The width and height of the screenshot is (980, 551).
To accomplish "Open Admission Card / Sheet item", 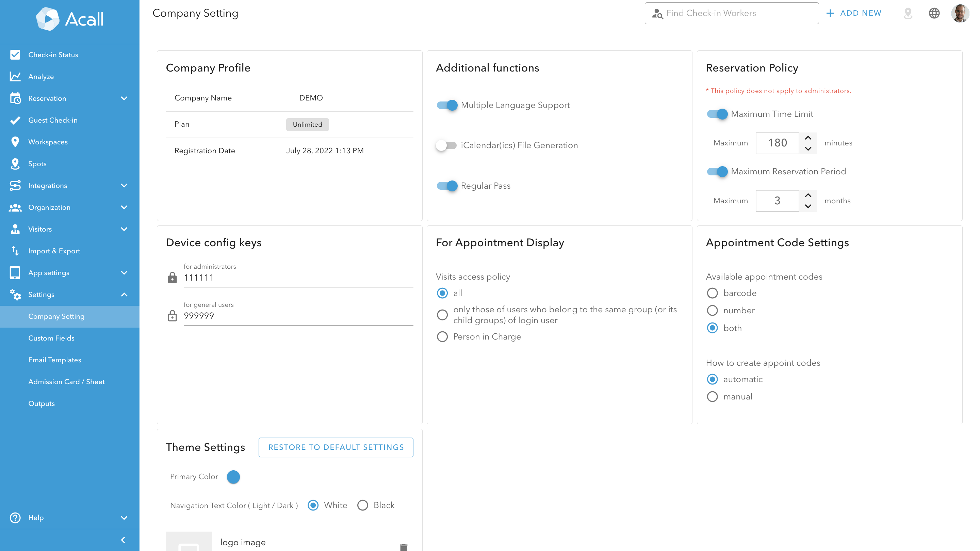I will coord(70,381).
